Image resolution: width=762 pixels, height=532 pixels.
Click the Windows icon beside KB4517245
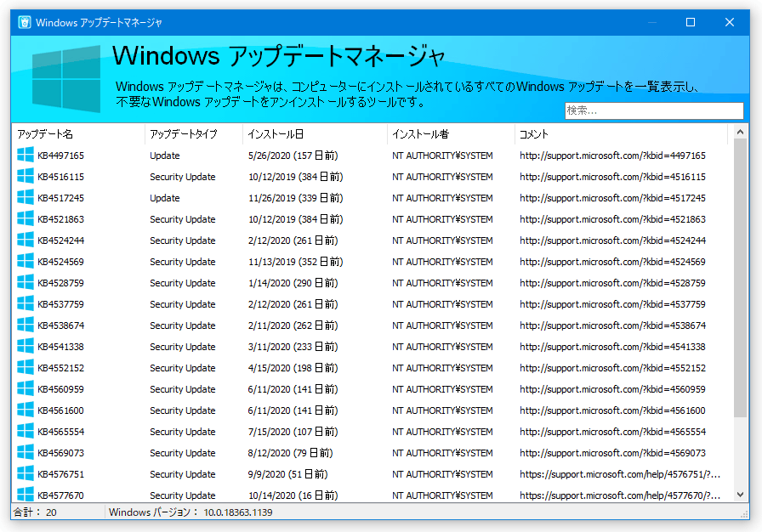26,197
